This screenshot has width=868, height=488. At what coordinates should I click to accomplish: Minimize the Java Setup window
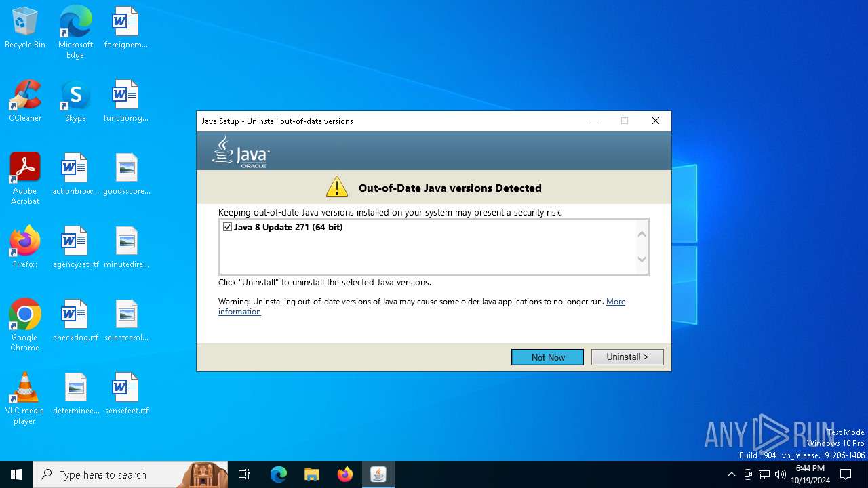[x=594, y=121]
